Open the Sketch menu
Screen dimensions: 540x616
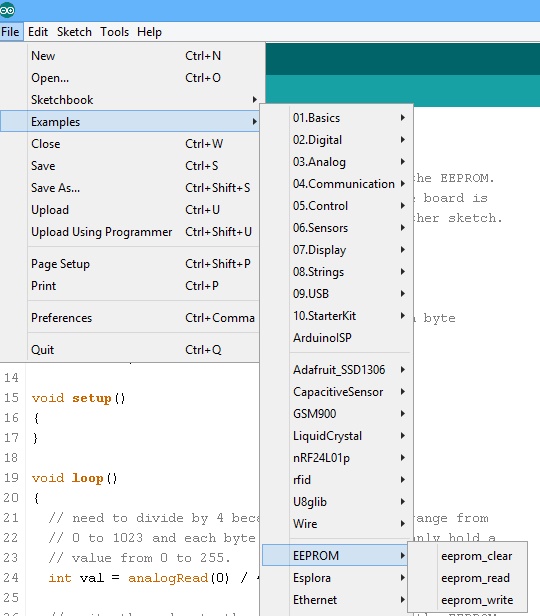click(74, 32)
